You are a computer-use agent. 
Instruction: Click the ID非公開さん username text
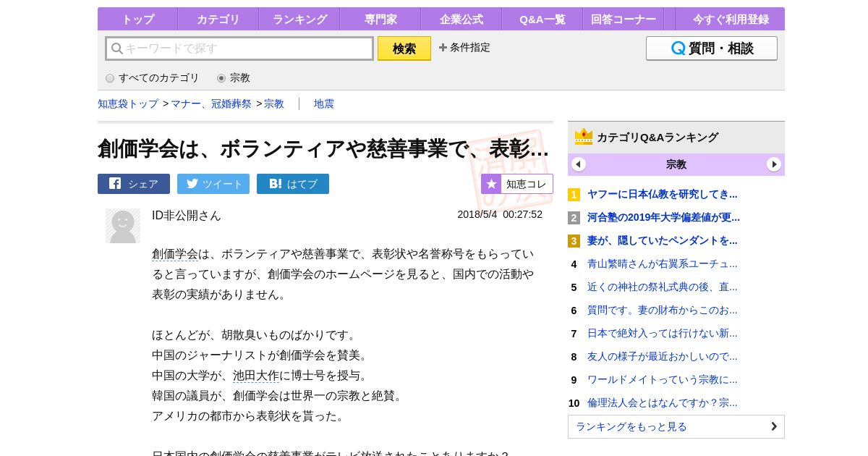187,215
